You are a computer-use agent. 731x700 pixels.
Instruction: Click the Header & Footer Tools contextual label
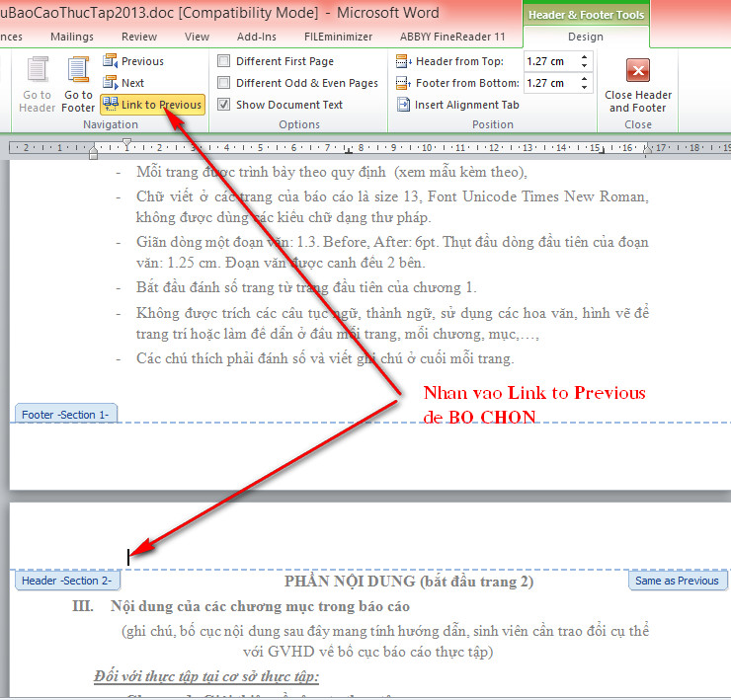(586, 15)
